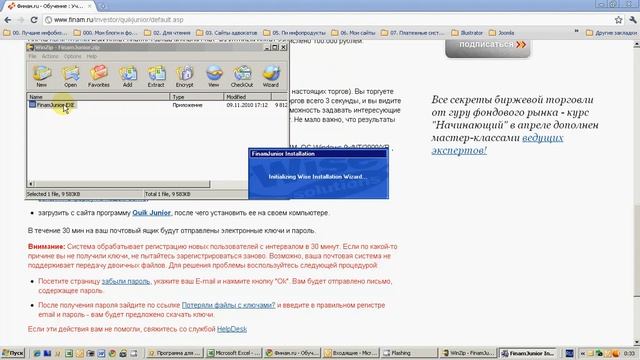The width and height of the screenshot is (640, 360).
Task: Open bookmark folder '06. Мои сайты'
Action: click(353, 33)
